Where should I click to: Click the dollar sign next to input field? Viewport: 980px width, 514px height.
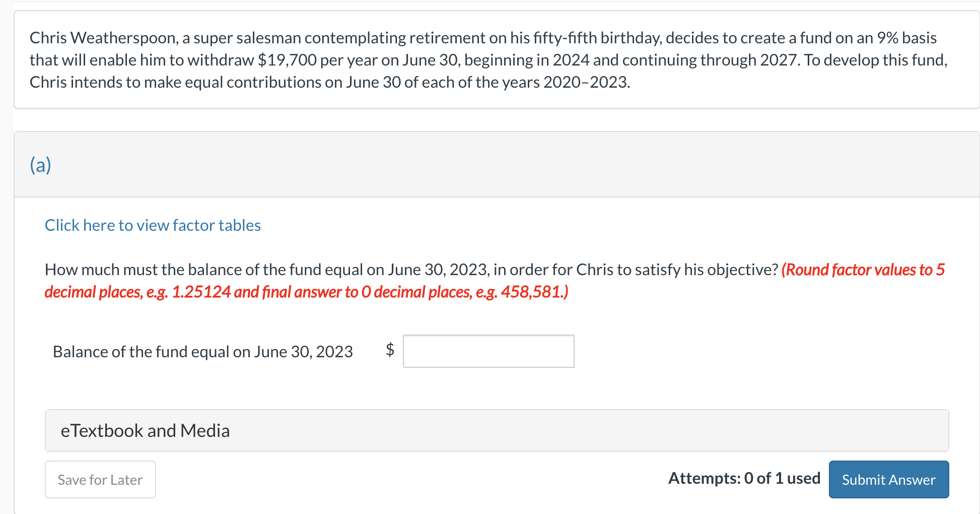point(389,351)
